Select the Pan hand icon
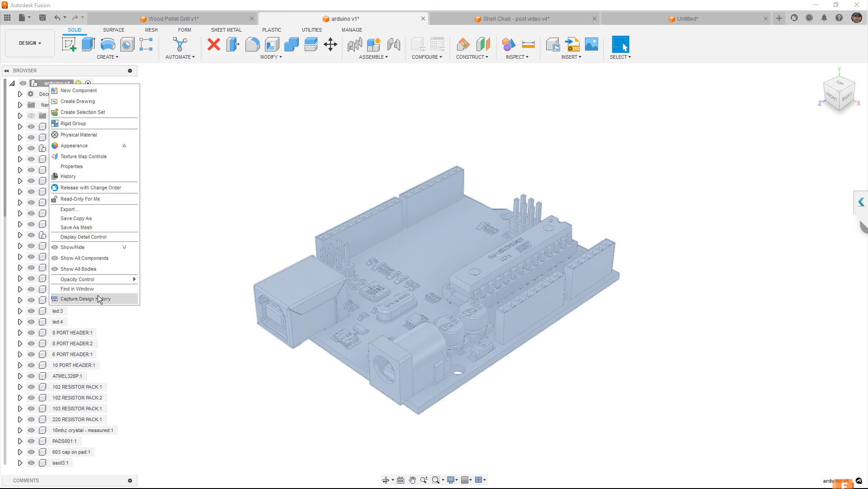 pos(412,480)
